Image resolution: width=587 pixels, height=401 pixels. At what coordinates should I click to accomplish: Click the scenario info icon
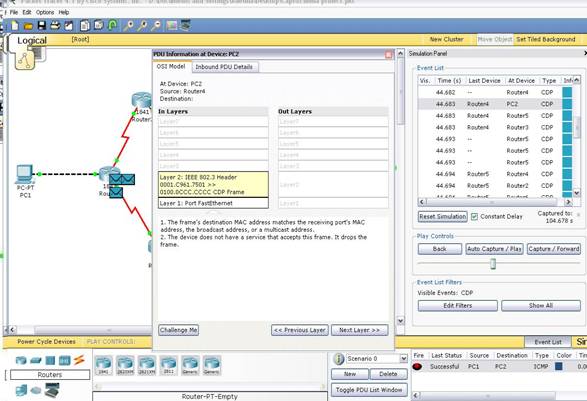[x=338, y=359]
